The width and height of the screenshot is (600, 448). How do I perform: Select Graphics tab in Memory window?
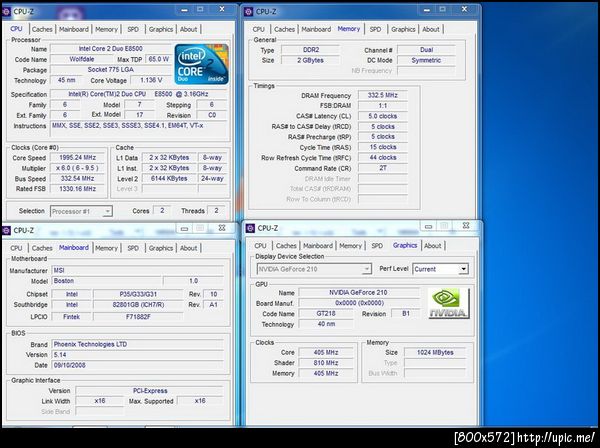403,29
